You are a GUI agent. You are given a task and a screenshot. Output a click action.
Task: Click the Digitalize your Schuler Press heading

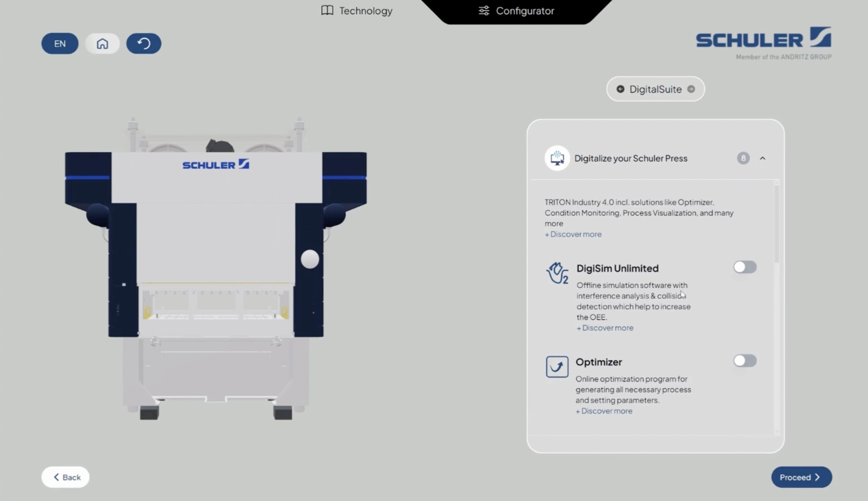tap(631, 158)
